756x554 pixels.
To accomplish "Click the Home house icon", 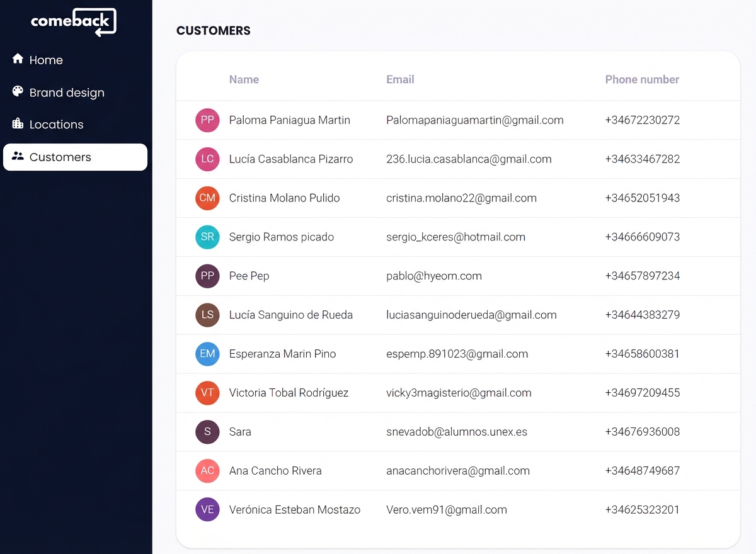I will pyautogui.click(x=18, y=59).
